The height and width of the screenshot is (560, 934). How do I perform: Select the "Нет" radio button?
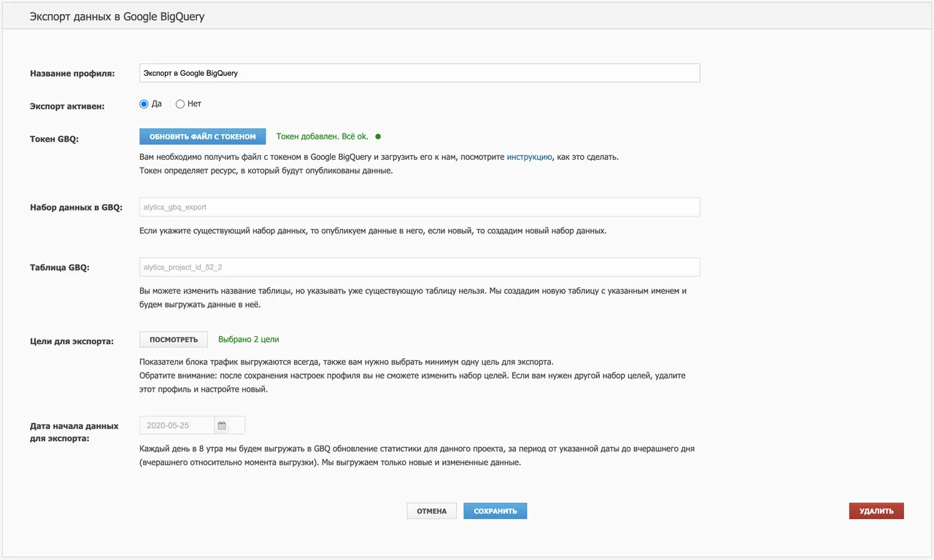(180, 104)
